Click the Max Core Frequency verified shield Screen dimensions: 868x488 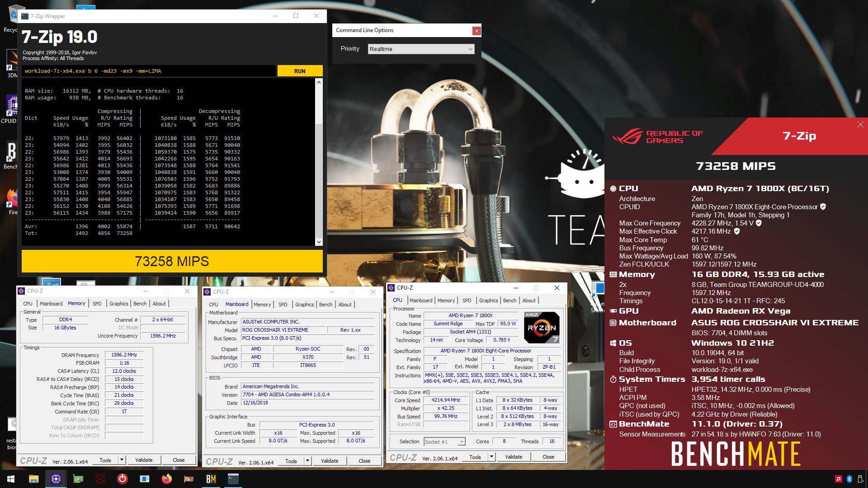759,223
